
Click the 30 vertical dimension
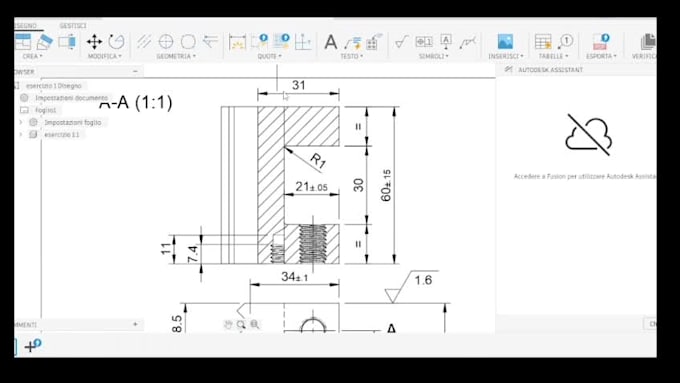click(358, 185)
